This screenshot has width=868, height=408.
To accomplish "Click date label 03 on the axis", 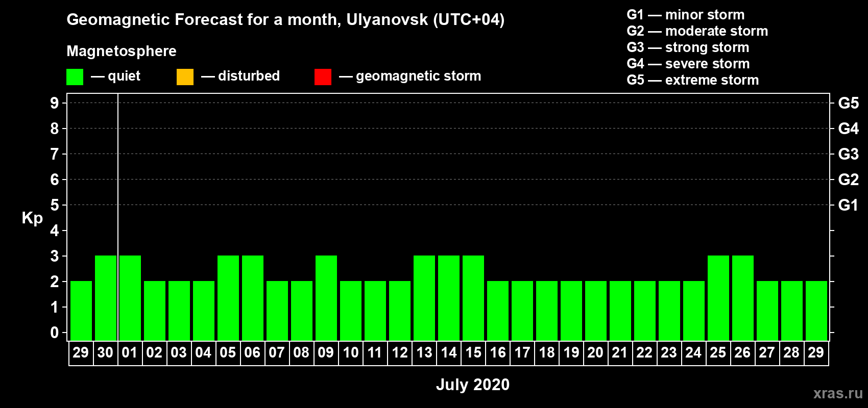I will (x=179, y=352).
